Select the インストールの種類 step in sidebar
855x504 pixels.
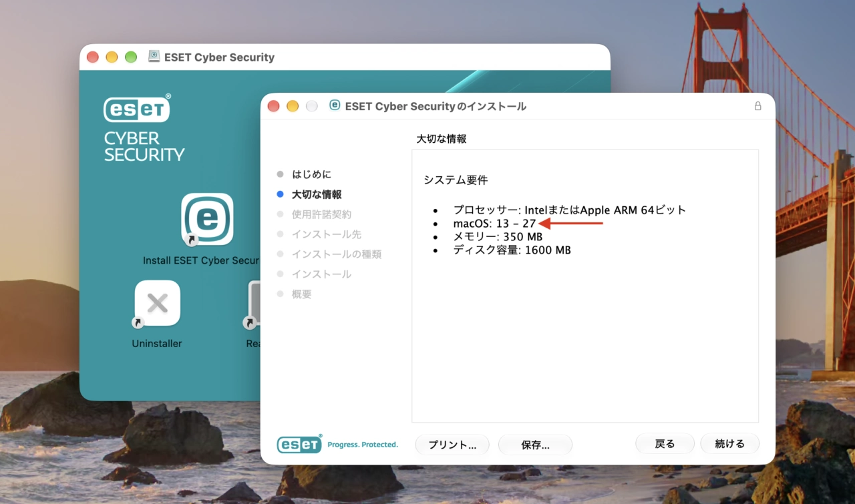tap(337, 254)
